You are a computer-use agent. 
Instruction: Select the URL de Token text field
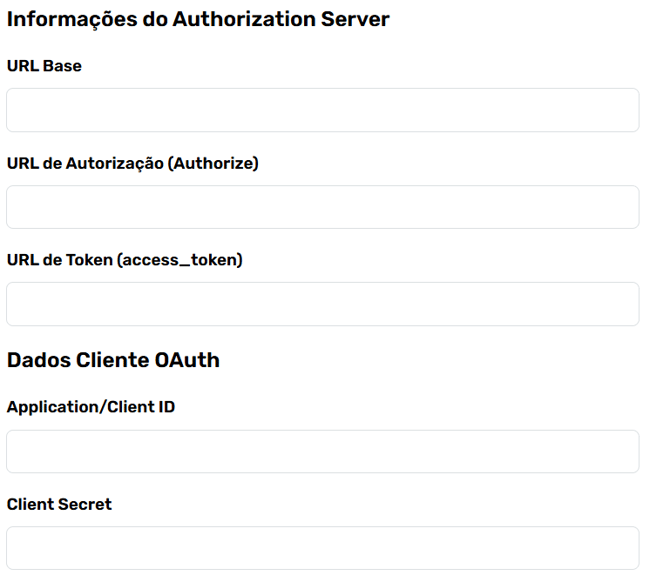click(322, 304)
